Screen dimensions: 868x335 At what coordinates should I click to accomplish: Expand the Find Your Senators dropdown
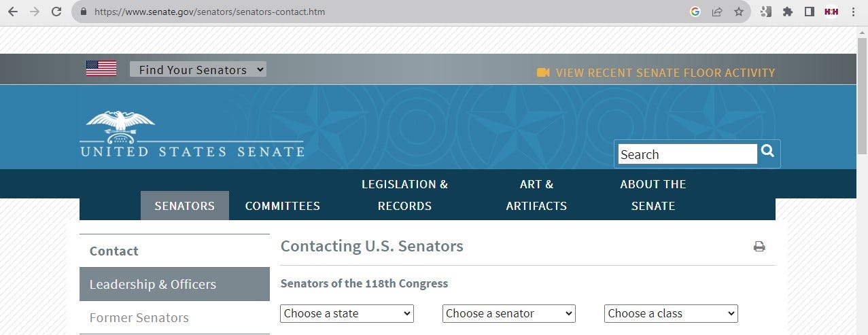198,69
